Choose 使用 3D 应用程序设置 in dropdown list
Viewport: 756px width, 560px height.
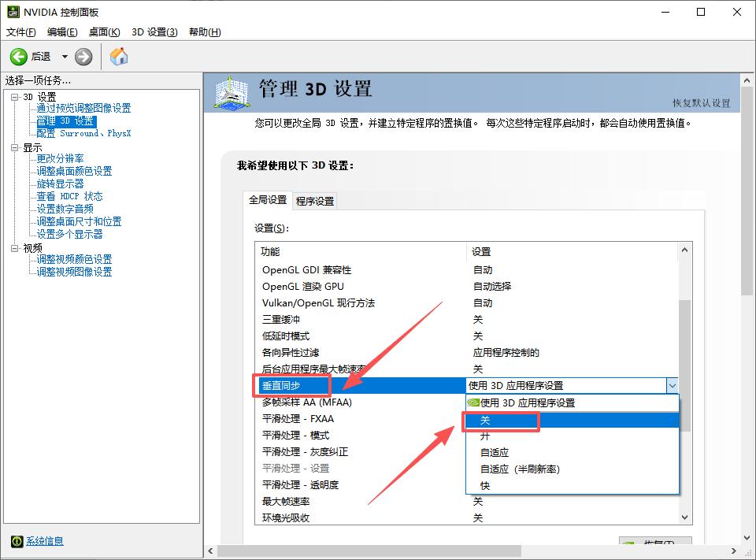pos(573,402)
